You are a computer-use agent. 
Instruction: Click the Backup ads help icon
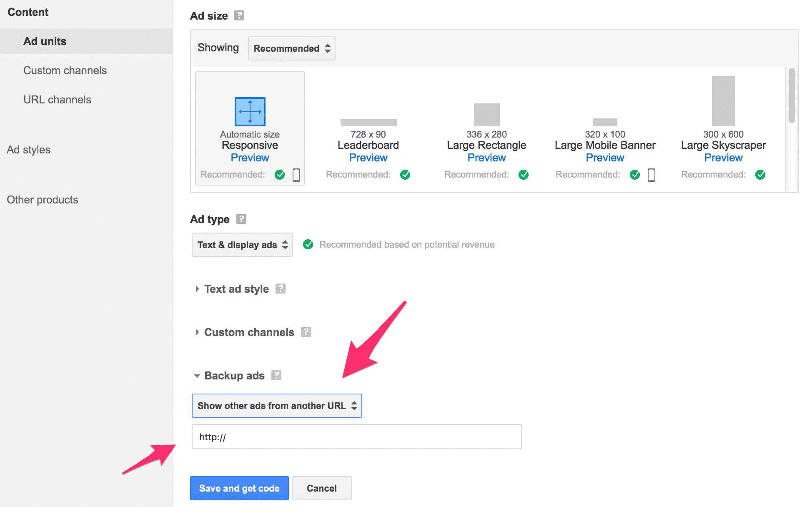[276, 375]
